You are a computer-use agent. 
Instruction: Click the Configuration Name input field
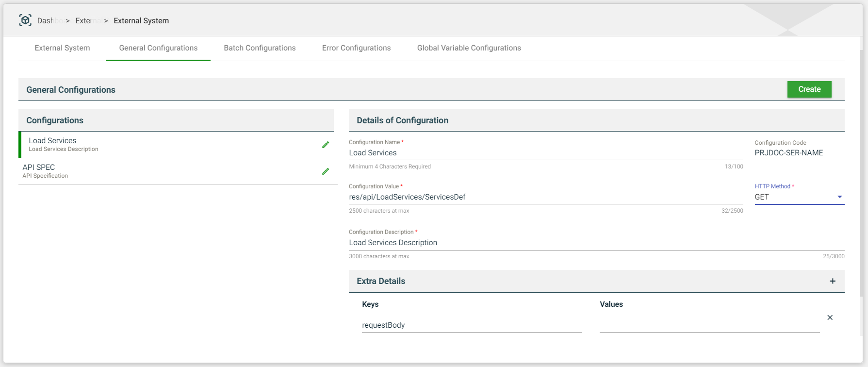tap(545, 153)
